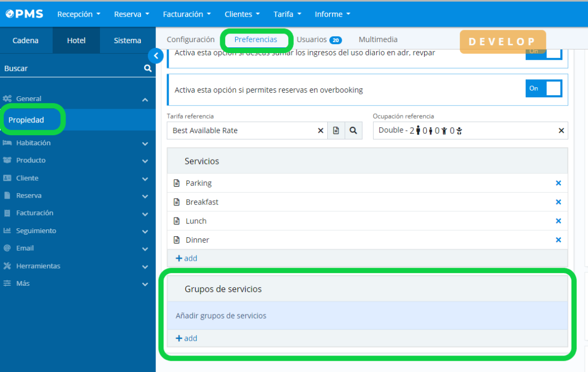Open the Informe top menu
Screen dimensions: 588x372
(x=332, y=14)
